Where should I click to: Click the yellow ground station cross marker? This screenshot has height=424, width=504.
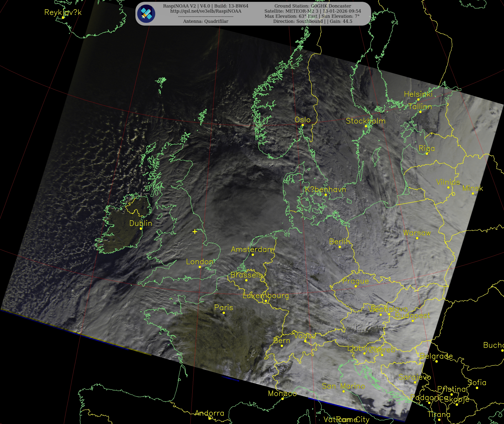(195, 232)
